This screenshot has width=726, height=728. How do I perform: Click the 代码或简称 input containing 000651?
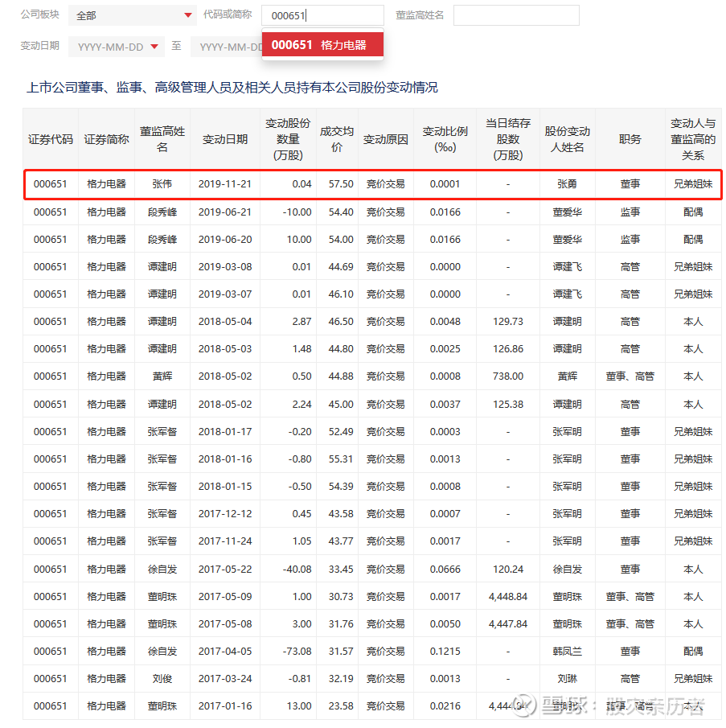pyautogui.click(x=322, y=15)
